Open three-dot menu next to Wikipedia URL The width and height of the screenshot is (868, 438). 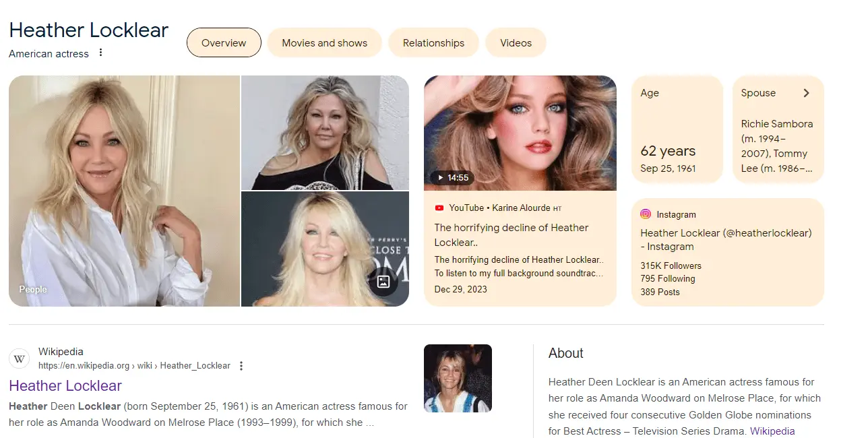pyautogui.click(x=241, y=366)
